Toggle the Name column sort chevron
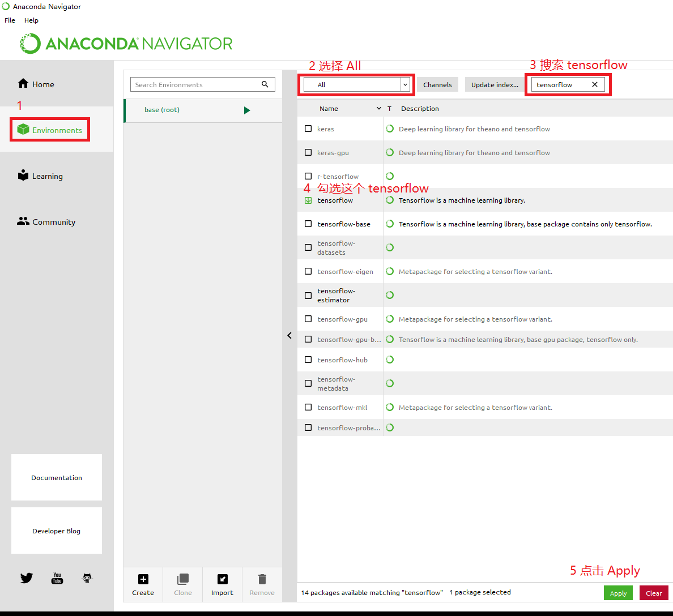Viewport: 673px width, 616px height. pyautogui.click(x=378, y=108)
